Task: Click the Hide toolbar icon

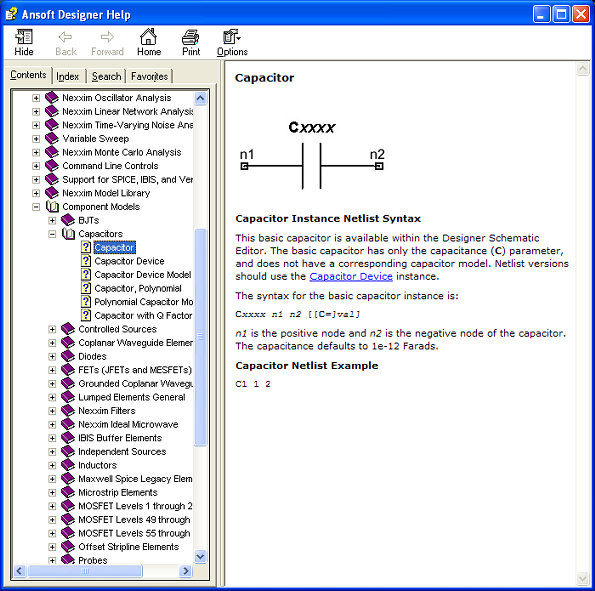Action: click(x=24, y=37)
